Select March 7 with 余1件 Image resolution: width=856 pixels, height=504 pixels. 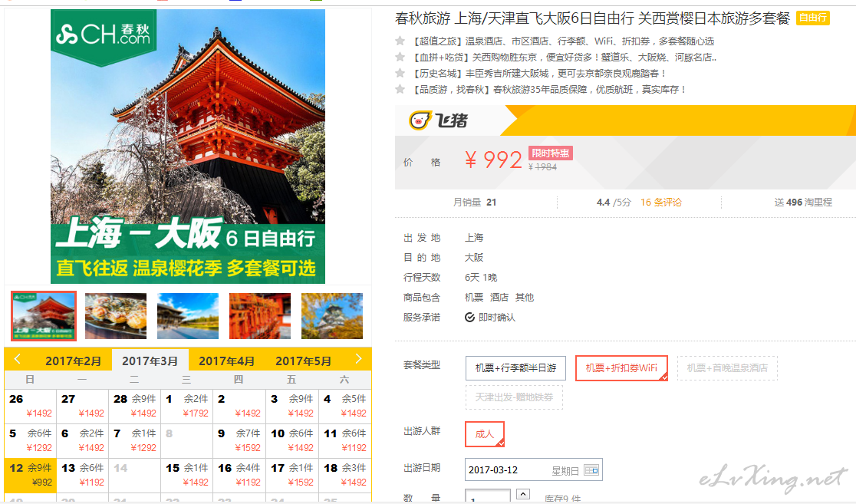click(x=135, y=440)
